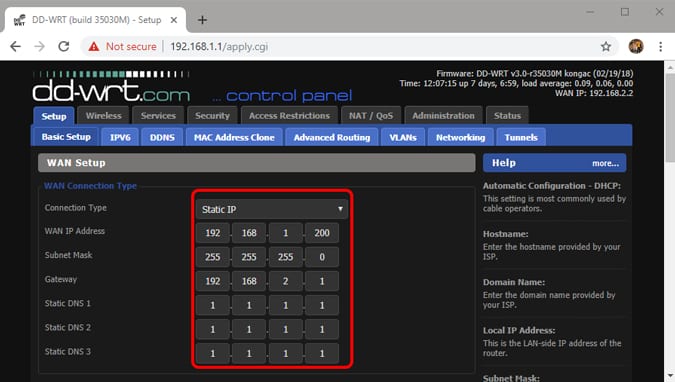Click the dd-wrt.com logo
Viewport: 675px width, 382px height.
point(111,87)
